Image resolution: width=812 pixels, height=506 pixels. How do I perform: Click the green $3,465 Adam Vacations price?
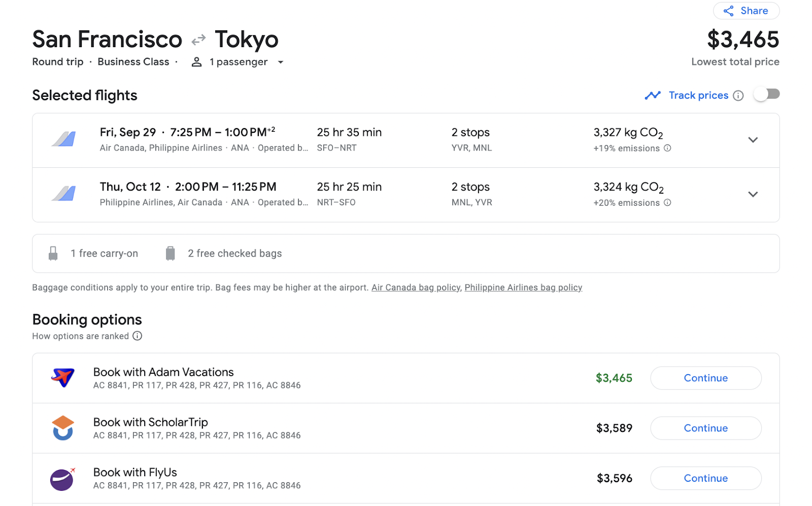[614, 378]
